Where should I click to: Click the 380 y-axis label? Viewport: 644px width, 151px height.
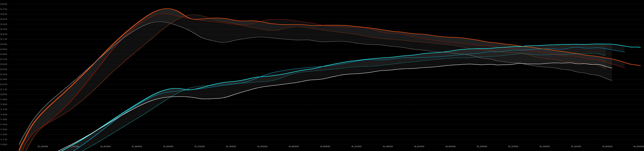4,4
